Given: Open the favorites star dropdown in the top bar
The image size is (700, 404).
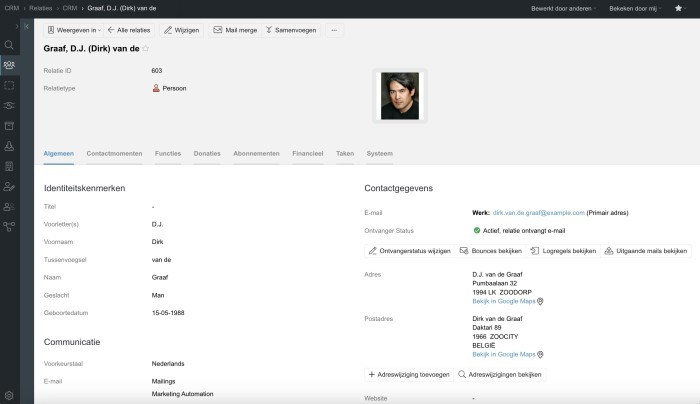Looking at the screenshot, I should [681, 8].
